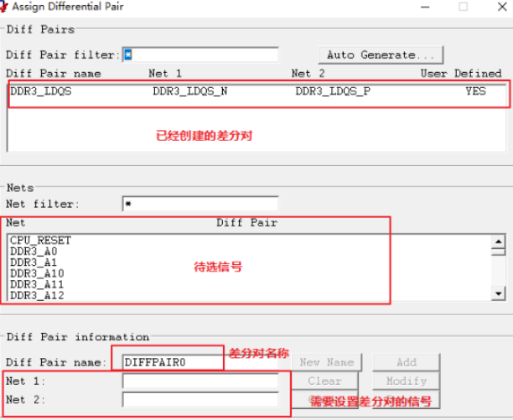
Task: Click the Add button
Action: pyautogui.click(x=407, y=362)
